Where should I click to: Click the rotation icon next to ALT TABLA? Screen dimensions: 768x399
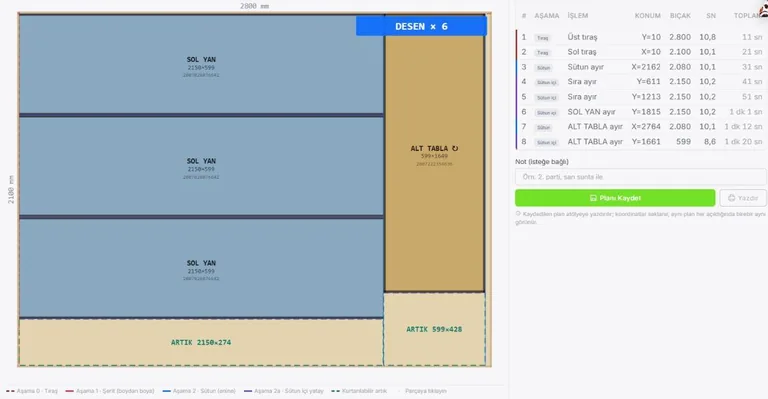(x=455, y=148)
